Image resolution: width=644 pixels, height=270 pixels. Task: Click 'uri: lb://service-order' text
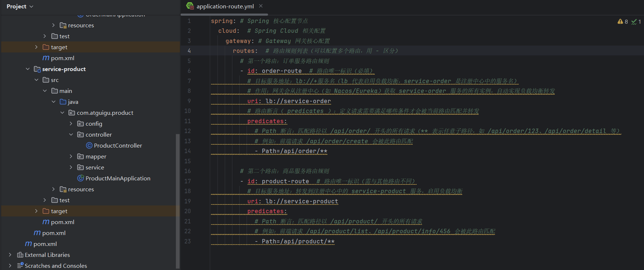tap(289, 101)
